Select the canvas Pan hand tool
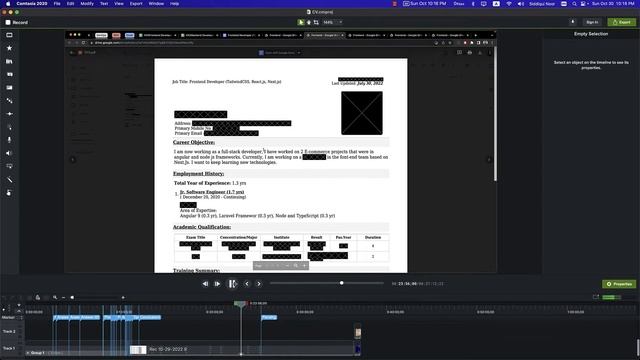Viewport: 640px width, 360px height. click(309, 22)
